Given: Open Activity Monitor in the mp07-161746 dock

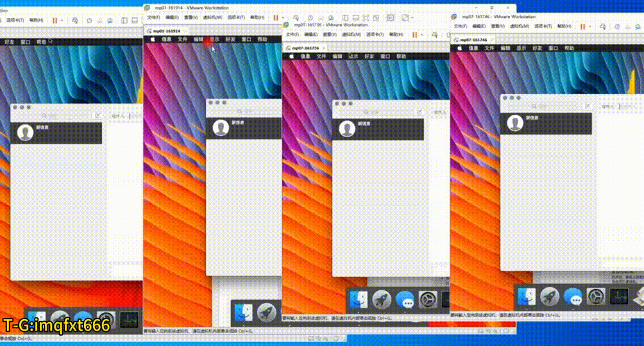Looking at the screenshot, I should [619, 296].
